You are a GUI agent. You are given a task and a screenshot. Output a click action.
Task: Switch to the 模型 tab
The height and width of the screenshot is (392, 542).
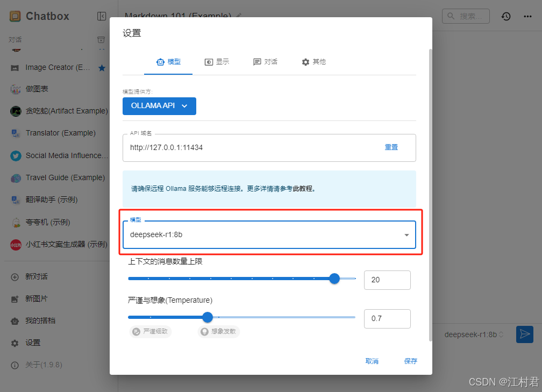click(168, 62)
